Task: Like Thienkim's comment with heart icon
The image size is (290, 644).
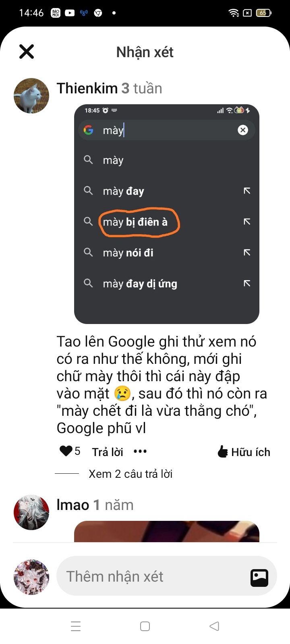Action: point(66,451)
